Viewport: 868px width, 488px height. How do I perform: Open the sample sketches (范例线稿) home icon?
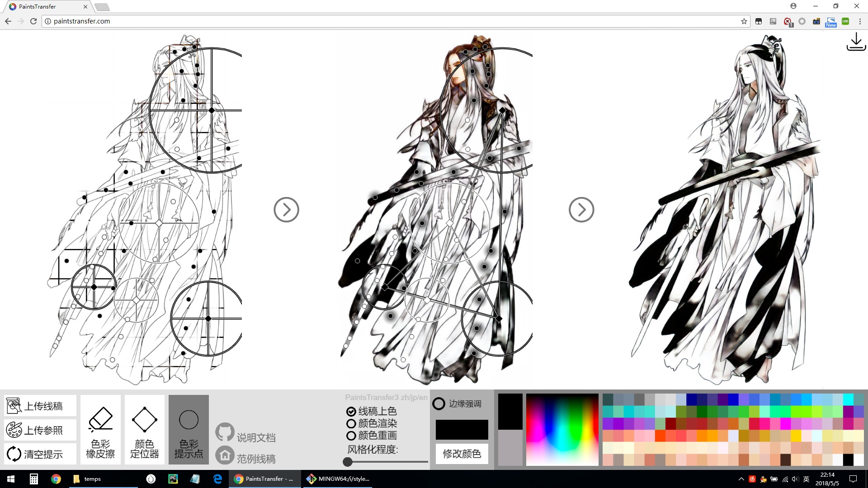225,455
